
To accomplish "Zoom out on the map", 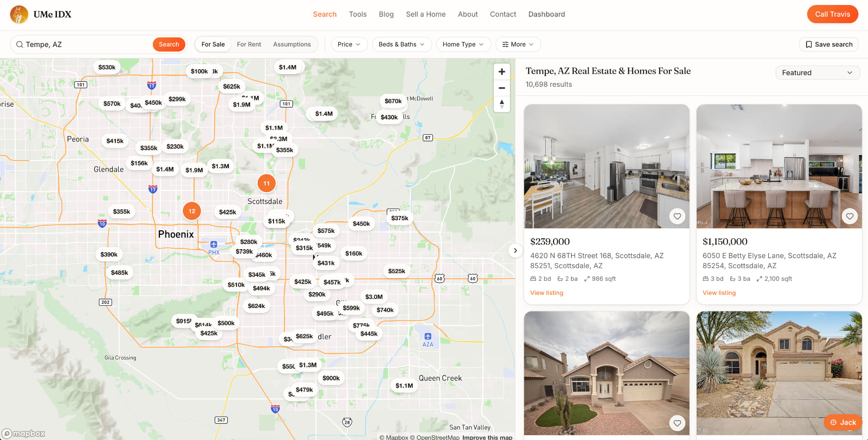I will tap(502, 88).
